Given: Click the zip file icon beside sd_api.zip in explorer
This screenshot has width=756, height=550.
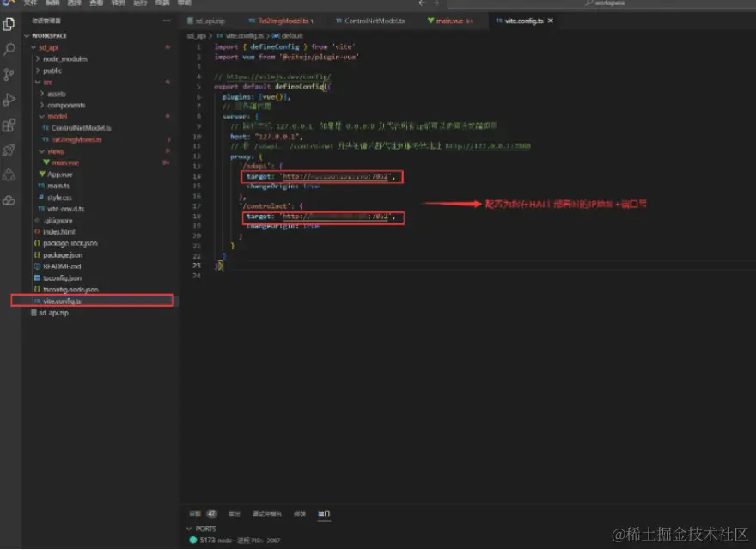Looking at the screenshot, I should point(34,313).
